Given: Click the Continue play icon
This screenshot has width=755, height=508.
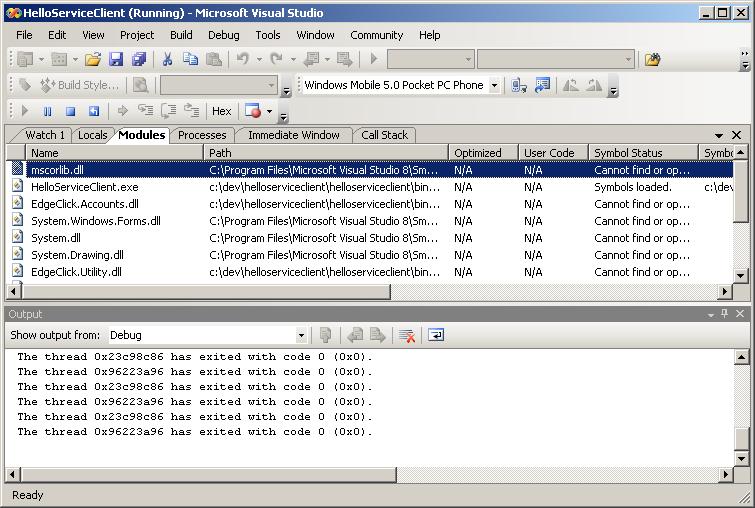Looking at the screenshot, I should (x=25, y=111).
